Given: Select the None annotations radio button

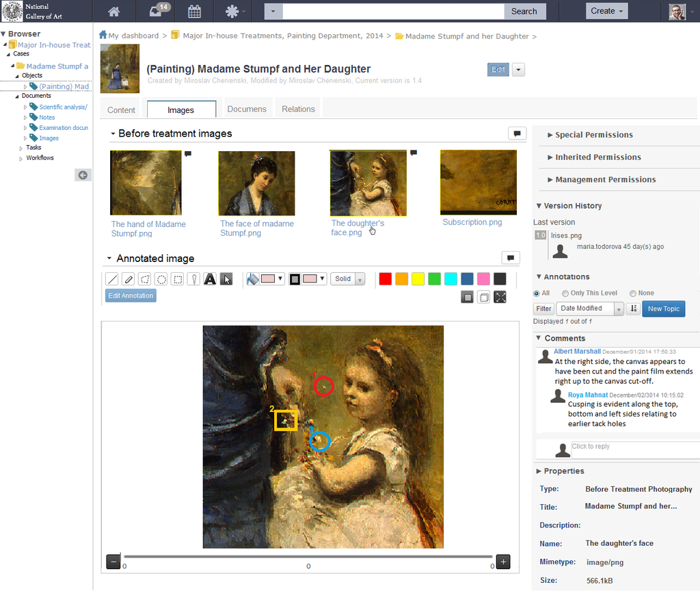Looking at the screenshot, I should 632,293.
